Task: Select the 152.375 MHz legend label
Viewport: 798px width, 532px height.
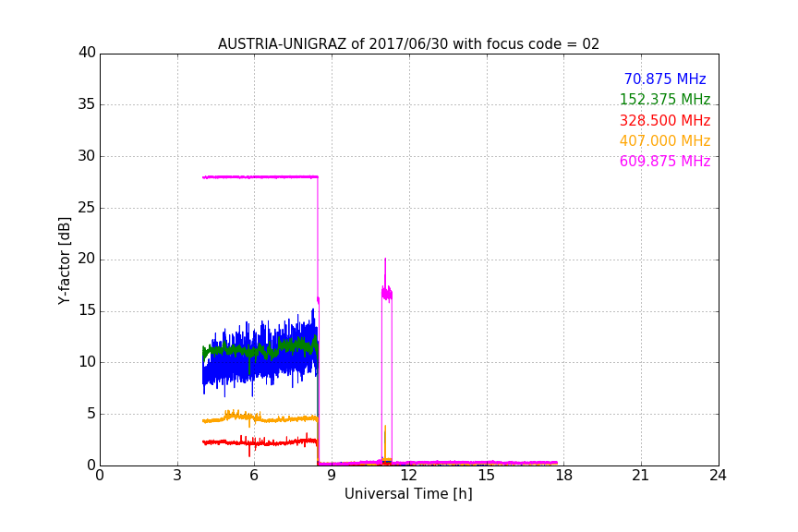Action: (665, 100)
